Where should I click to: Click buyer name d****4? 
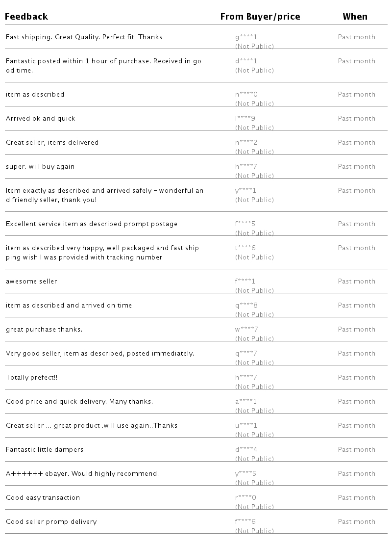point(246,450)
